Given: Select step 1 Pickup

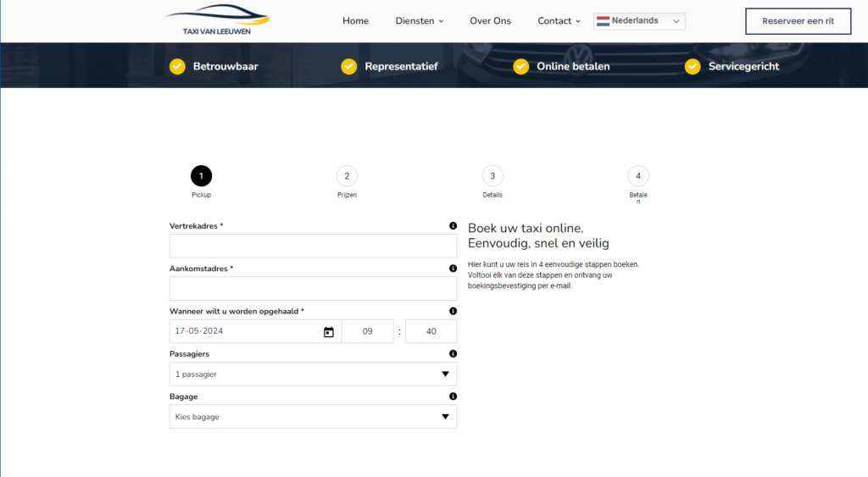Looking at the screenshot, I should (x=202, y=176).
